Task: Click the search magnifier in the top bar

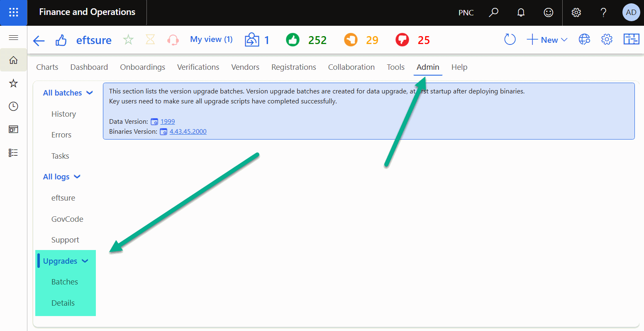Action: point(493,12)
